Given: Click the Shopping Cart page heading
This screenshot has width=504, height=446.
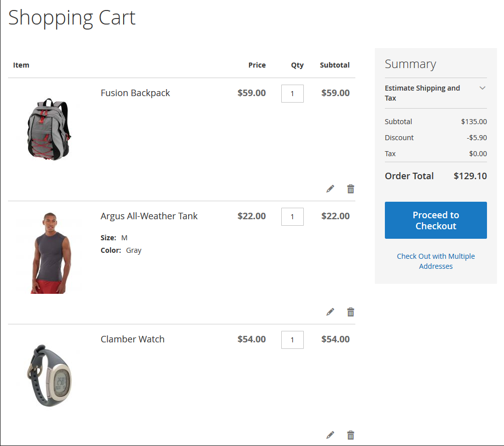Looking at the screenshot, I should tap(72, 18).
